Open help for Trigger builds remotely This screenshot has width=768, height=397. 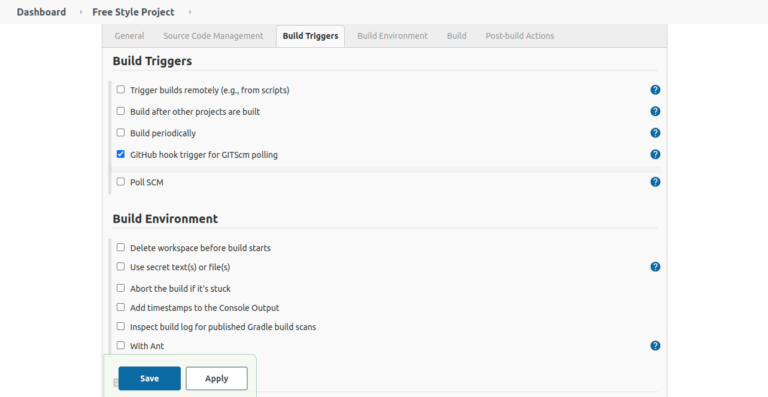(x=655, y=90)
